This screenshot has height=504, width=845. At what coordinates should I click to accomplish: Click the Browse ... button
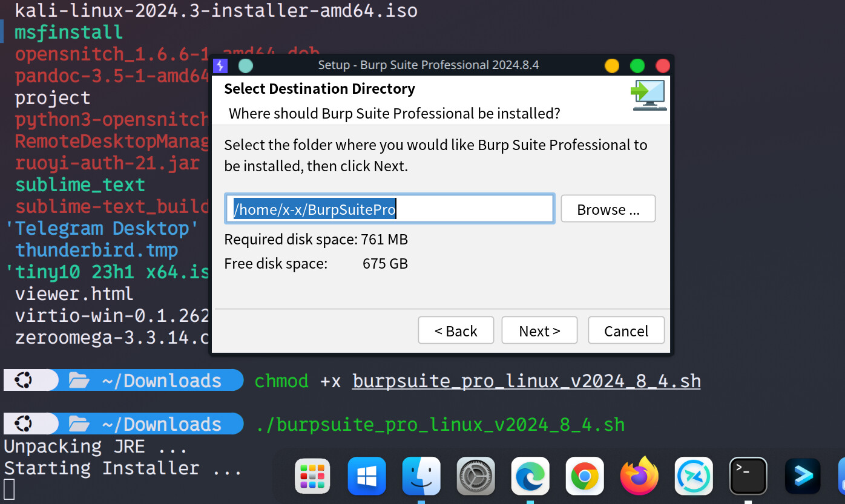pos(608,209)
